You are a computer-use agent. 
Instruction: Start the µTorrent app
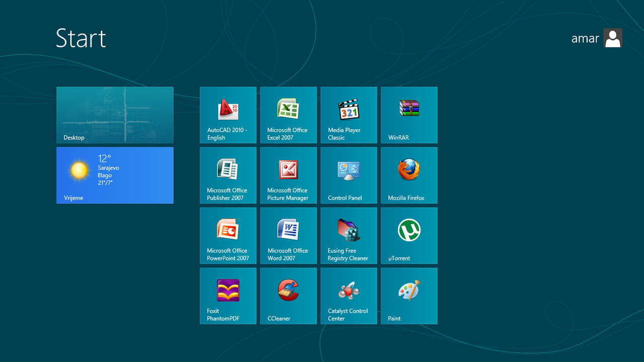pyautogui.click(x=409, y=236)
